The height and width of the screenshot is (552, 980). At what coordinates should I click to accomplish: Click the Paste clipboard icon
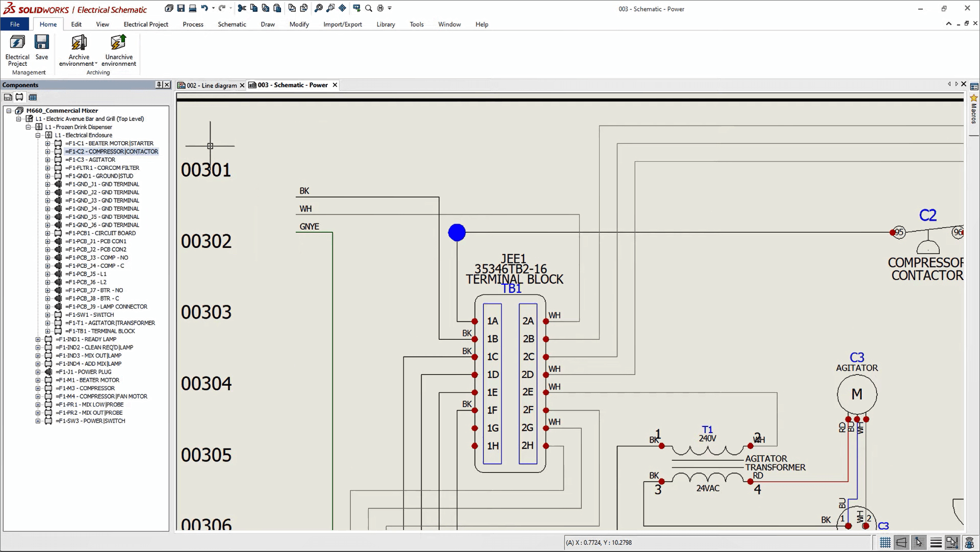(x=277, y=8)
